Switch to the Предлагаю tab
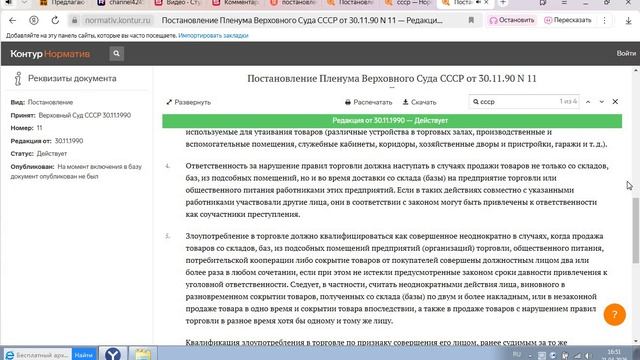This screenshot has width=640, height=360. pyautogui.click(x=62, y=3)
